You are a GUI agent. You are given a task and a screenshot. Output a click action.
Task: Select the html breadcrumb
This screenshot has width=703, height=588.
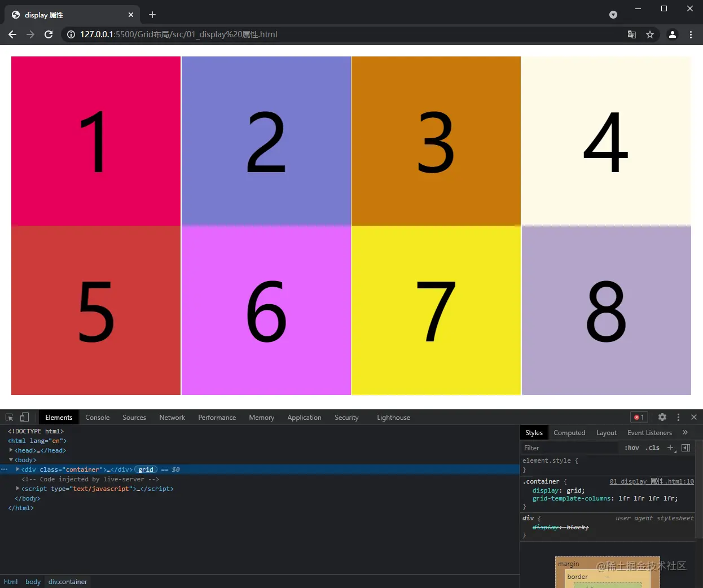coord(11,582)
